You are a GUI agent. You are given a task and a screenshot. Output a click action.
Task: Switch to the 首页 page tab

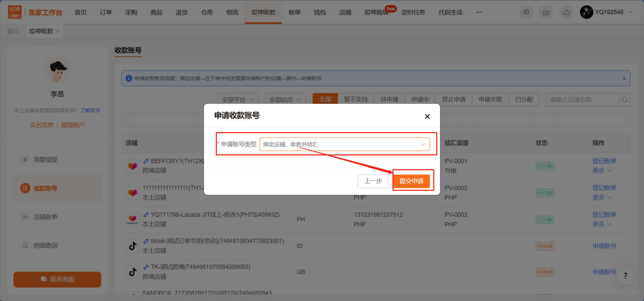(13, 31)
